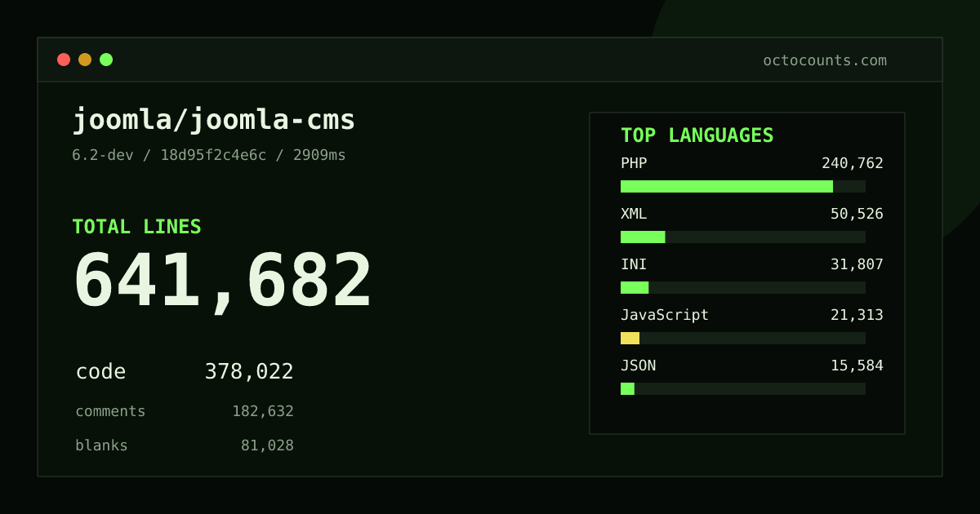This screenshot has height=514, width=980.
Task: Select the XML count 50,526
Action: coord(857,214)
